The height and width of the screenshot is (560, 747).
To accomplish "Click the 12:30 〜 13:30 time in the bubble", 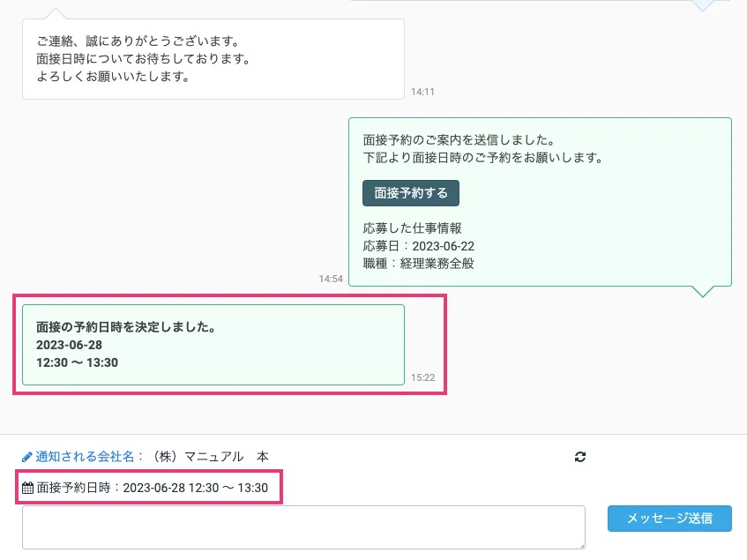I will (77, 362).
